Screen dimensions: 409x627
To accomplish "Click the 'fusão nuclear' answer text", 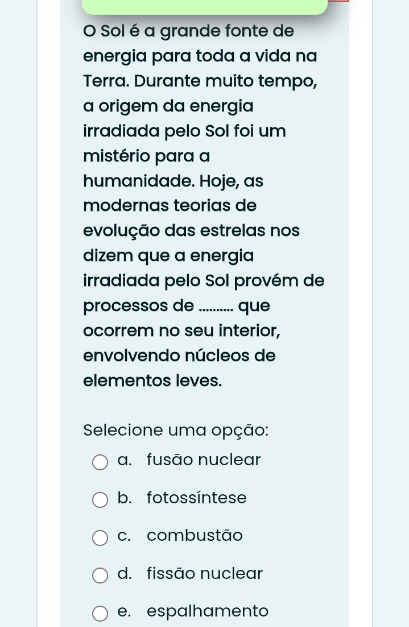I will (204, 459).
